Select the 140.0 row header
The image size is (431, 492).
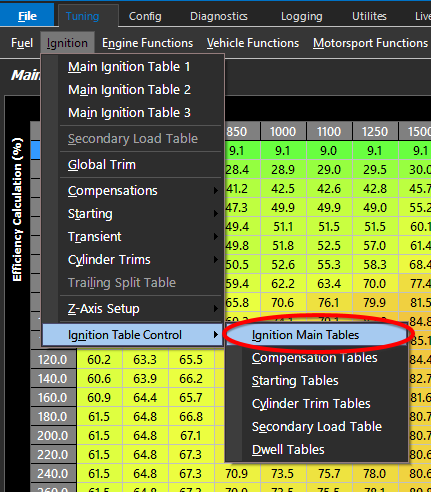pyautogui.click(x=53, y=379)
